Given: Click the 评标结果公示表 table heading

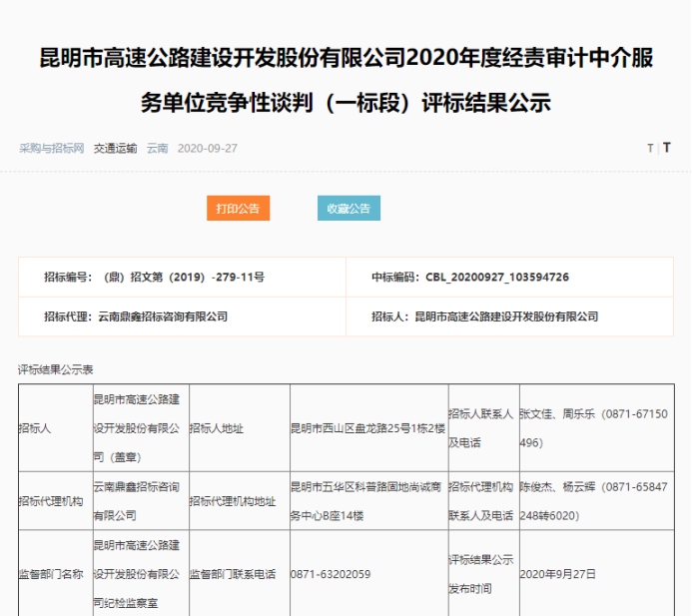Looking at the screenshot, I should (55, 369).
